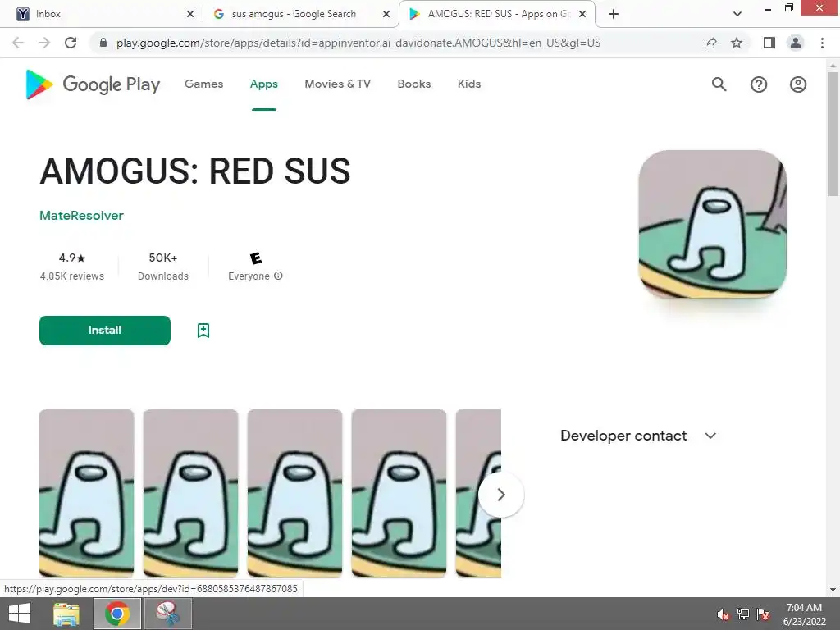
Task: Open the Snipping Tool taskbar icon
Action: click(168, 614)
